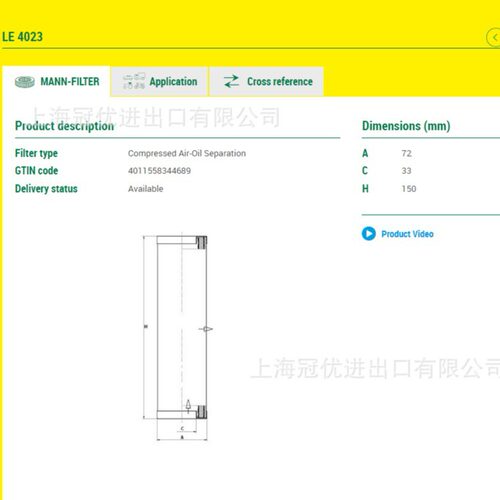The height and width of the screenshot is (500, 500).
Task: Click the Filter type label
Action: click(x=36, y=153)
